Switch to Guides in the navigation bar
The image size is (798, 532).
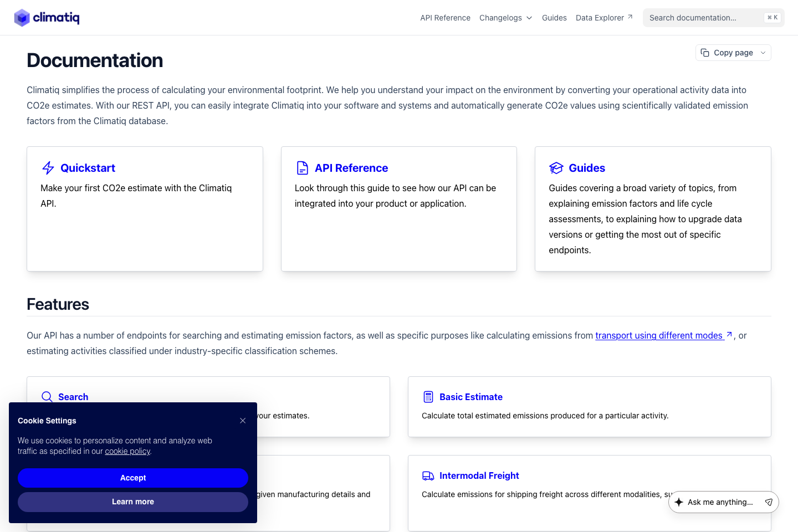click(554, 17)
